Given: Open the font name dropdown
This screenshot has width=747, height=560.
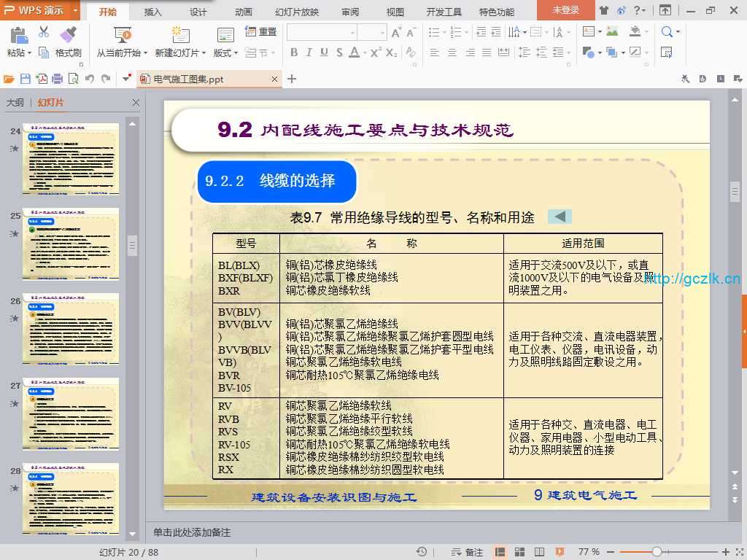Looking at the screenshot, I should click(352, 33).
